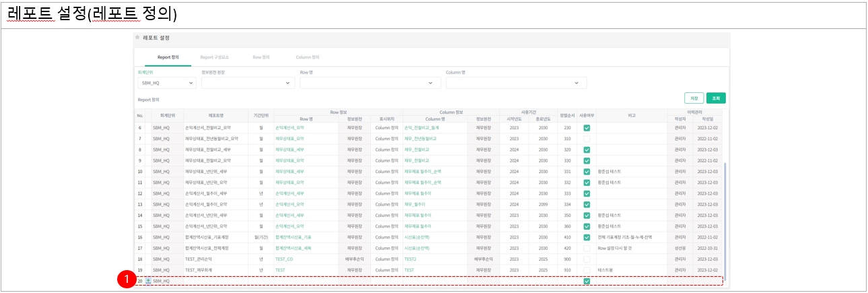Screen dimensions: 868x293
Task: Click the 저장 button
Action: click(694, 98)
